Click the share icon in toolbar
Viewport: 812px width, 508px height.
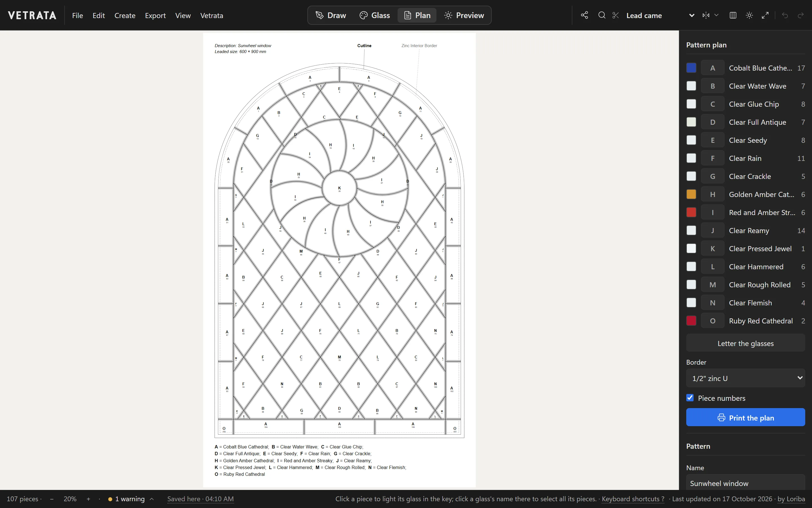click(x=584, y=15)
